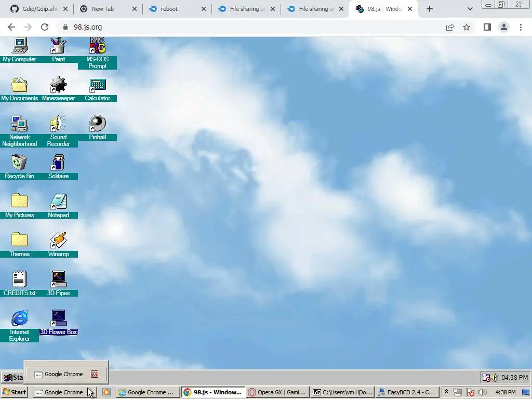
Task: Click the orange media player taskbar icon
Action: coord(106,392)
